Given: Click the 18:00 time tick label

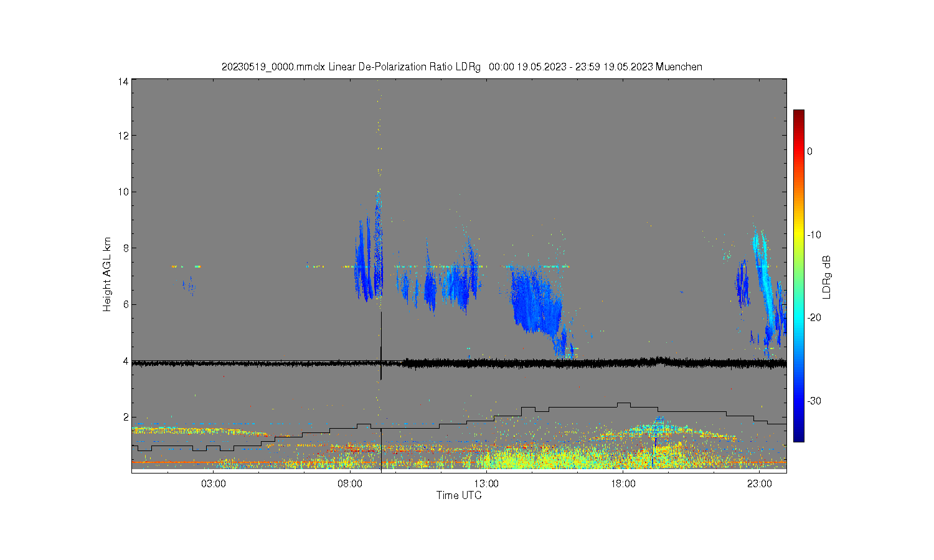Looking at the screenshot, I should coord(623,483).
